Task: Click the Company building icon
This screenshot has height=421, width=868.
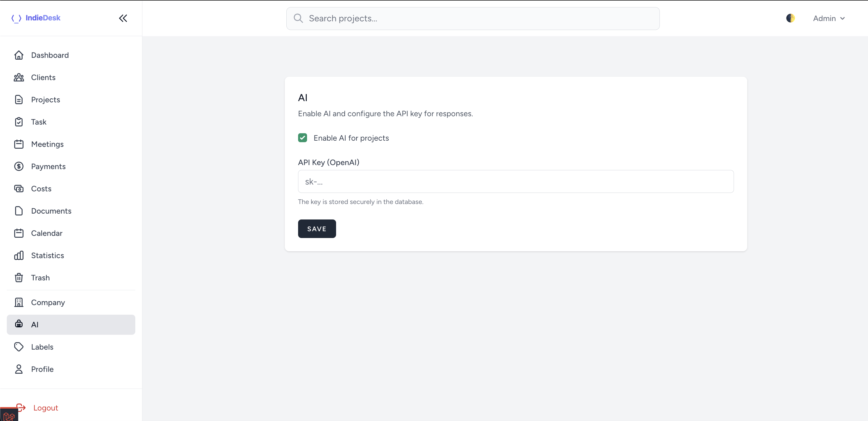Action: [19, 302]
